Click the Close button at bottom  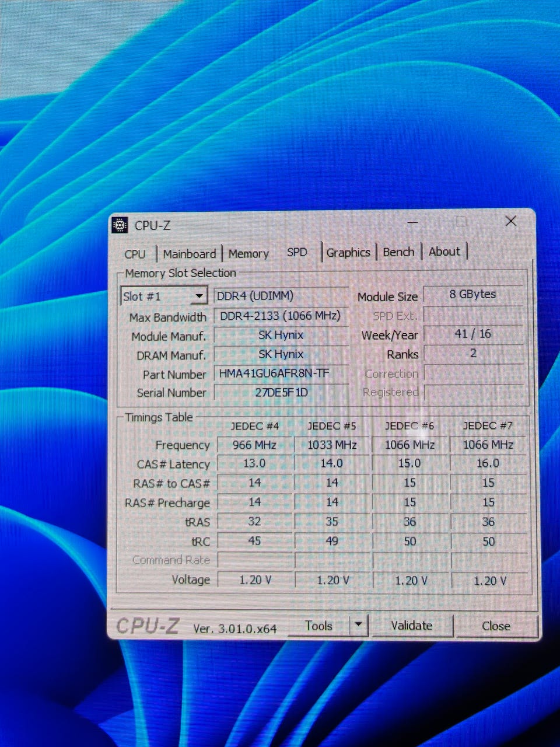[x=496, y=626]
